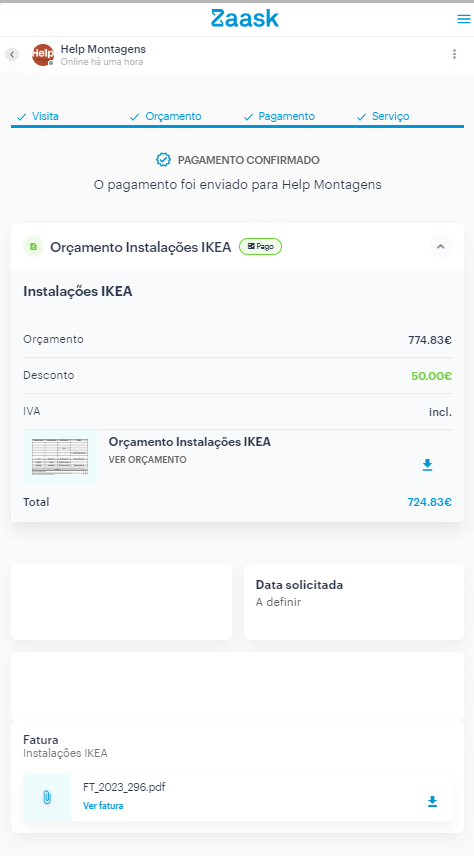Click the Fatura section heading
The width and height of the screenshot is (474, 856).
point(41,740)
